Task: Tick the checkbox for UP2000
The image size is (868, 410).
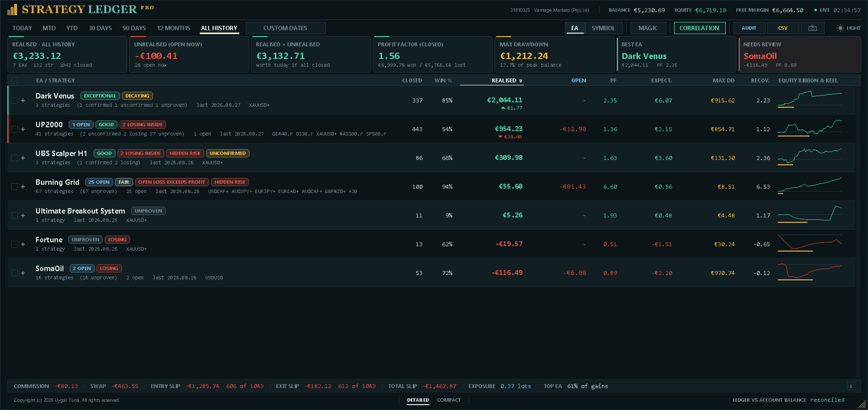Action: tap(15, 129)
